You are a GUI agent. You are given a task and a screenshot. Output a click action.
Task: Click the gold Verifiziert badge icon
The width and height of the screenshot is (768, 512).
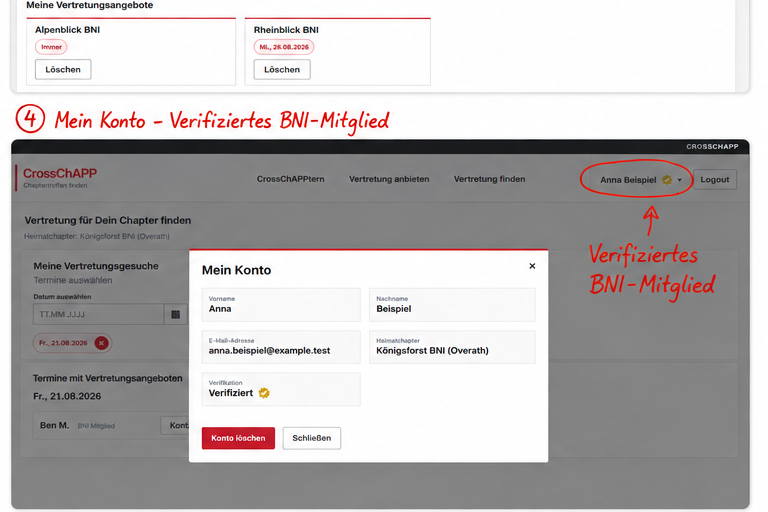point(264,393)
